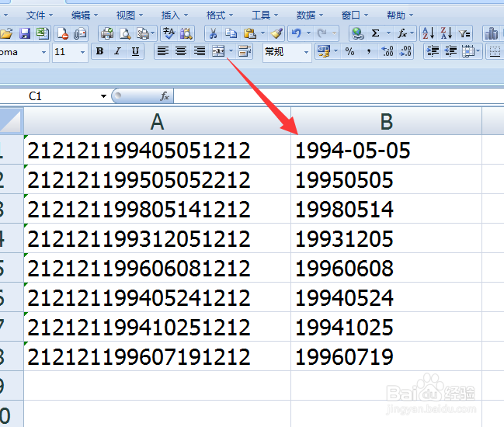Open the font size 11 dropdown

pos(82,52)
